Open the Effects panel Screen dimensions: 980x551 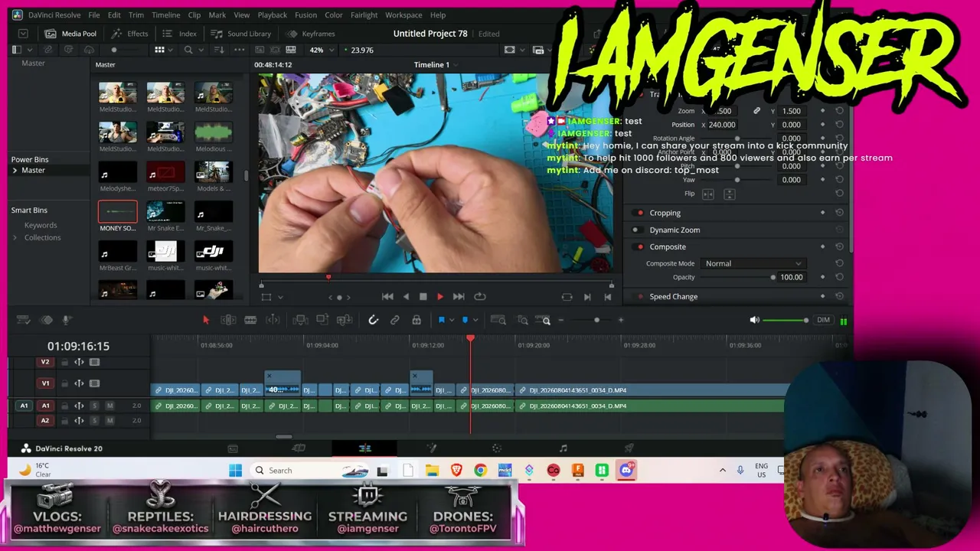click(129, 34)
